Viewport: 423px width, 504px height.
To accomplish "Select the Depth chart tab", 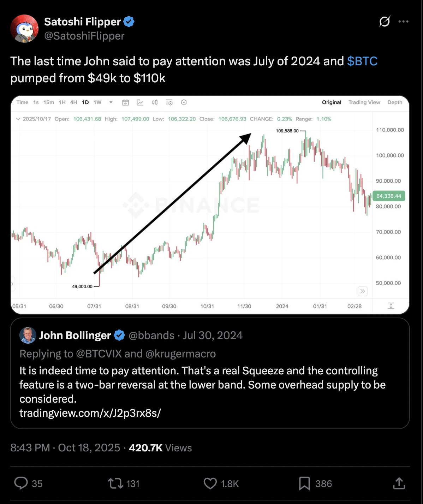I will (394, 102).
